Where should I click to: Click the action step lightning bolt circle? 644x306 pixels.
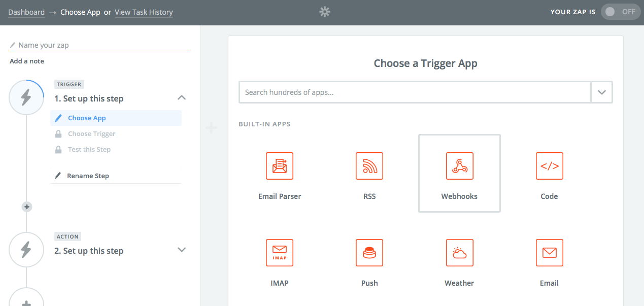[26, 249]
